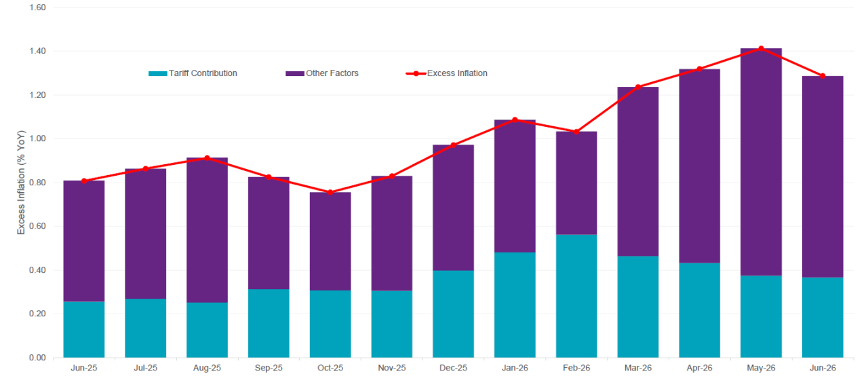Select the May-26 x-axis label
868x378 pixels.
[x=761, y=368]
